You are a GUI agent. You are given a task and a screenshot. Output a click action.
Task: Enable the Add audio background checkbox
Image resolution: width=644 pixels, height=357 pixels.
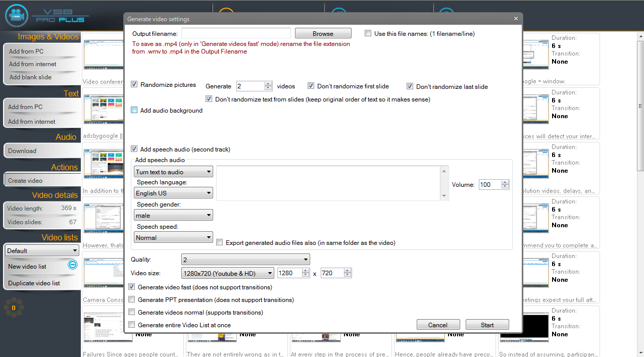(134, 110)
